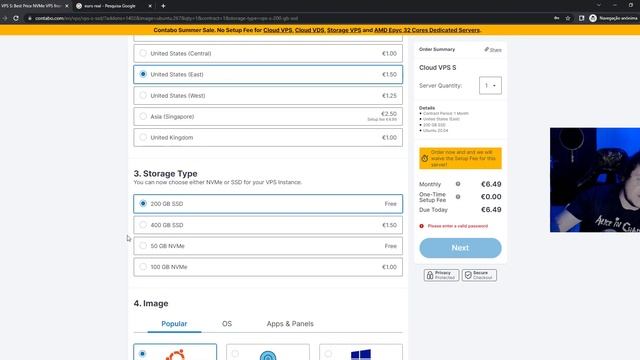Switch to the OS image tab
This screenshot has height=360, width=640.
pos(227,324)
